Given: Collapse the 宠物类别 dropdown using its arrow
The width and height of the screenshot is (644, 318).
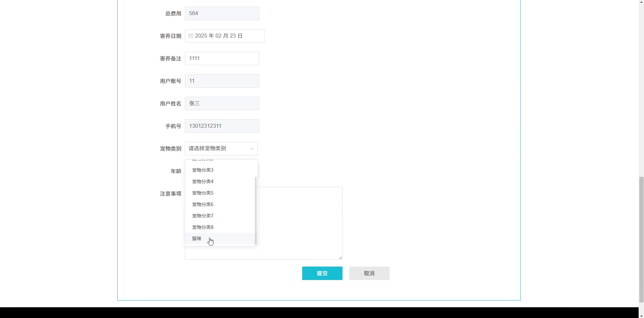Looking at the screenshot, I should coord(252,149).
